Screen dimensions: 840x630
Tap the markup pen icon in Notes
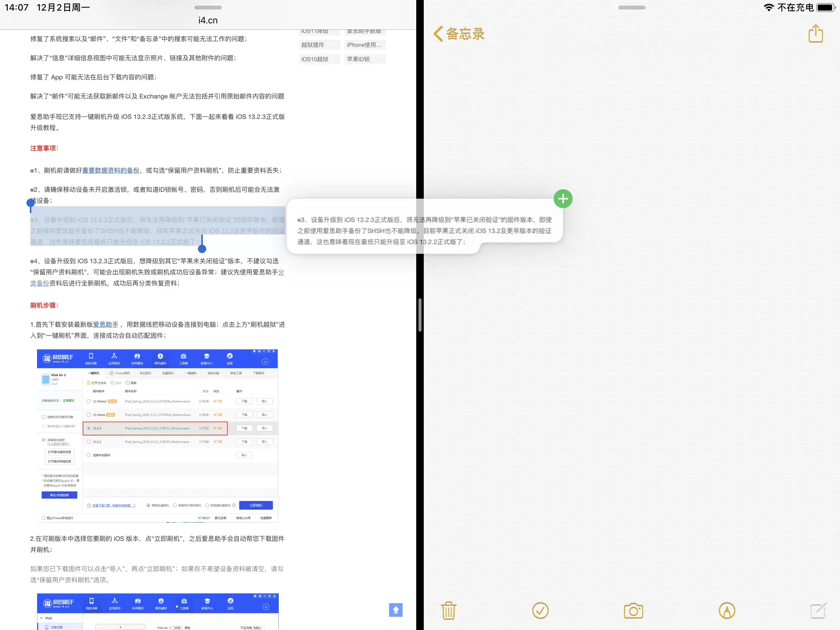pos(727,611)
